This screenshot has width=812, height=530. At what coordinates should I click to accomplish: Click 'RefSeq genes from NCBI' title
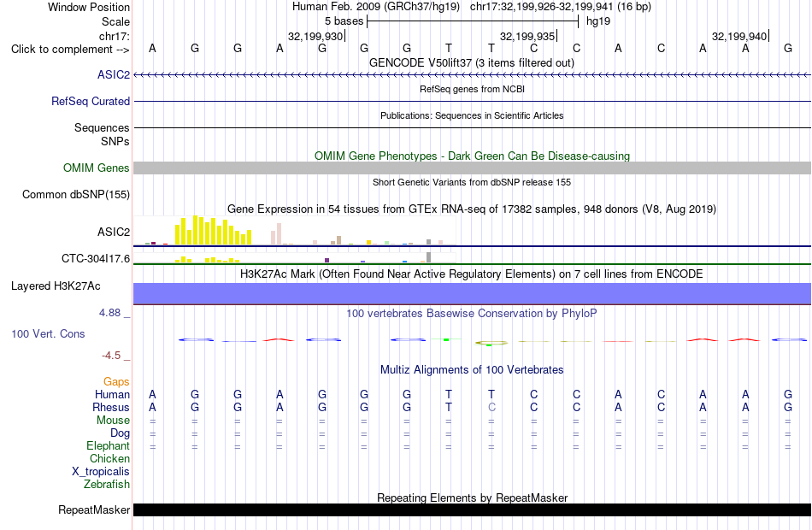(x=472, y=89)
